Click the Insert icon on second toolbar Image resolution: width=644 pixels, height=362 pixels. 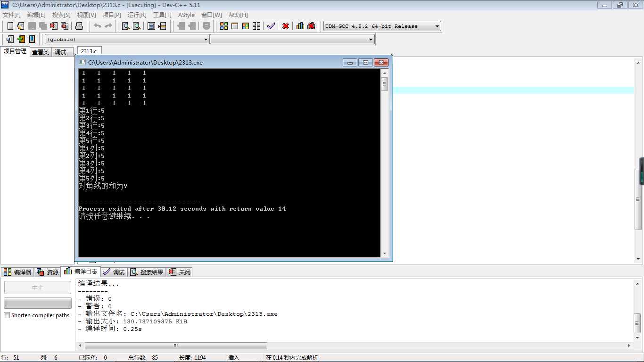[10, 39]
